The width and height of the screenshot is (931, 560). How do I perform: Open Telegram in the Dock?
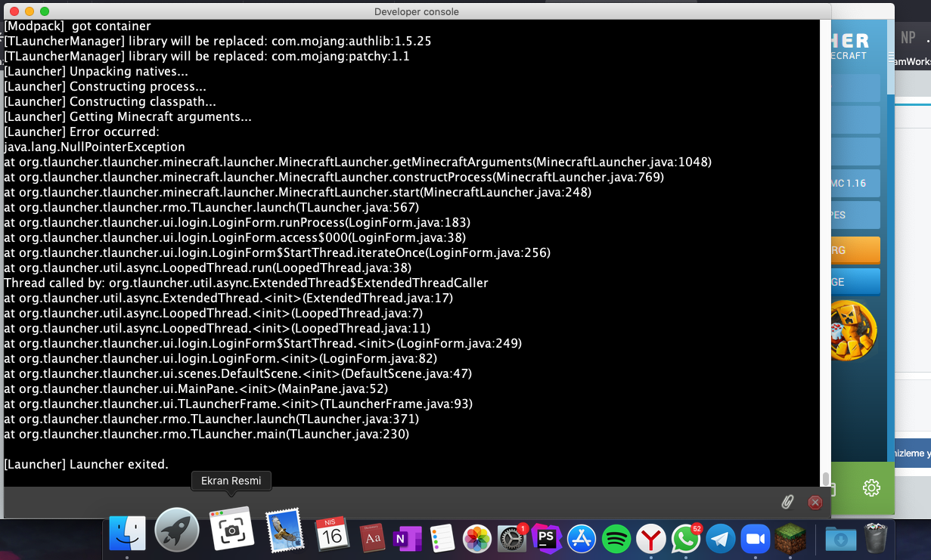(x=721, y=538)
